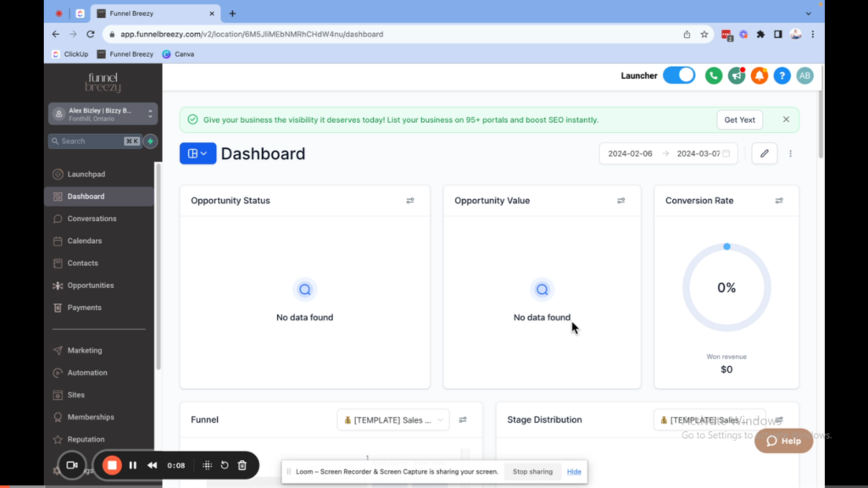Click the Stop sharing button

532,472
